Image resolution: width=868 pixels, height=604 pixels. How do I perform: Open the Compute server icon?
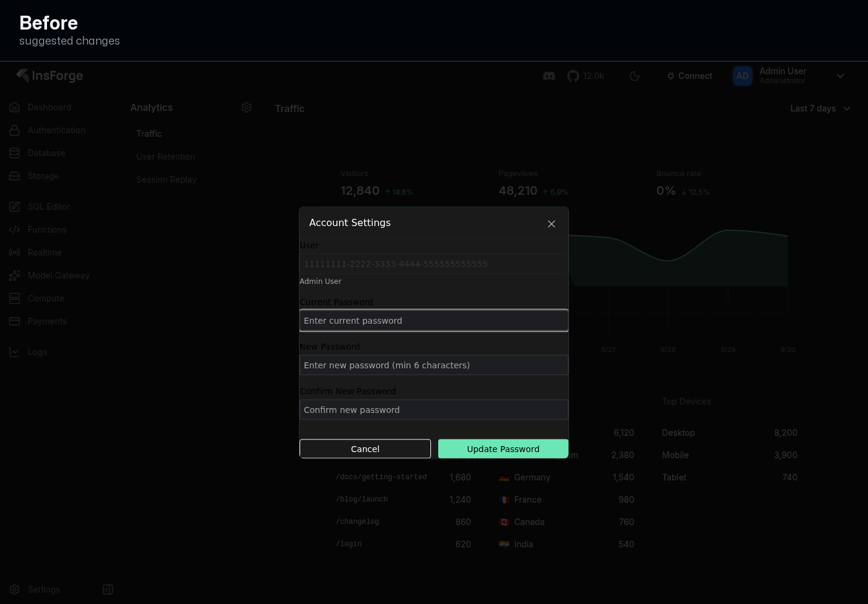15,298
